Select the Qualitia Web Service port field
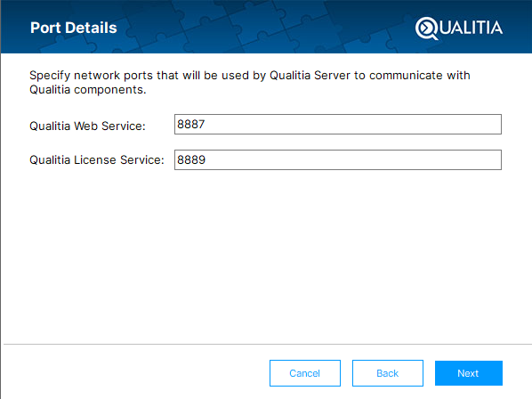Image resolution: width=532 pixels, height=399 pixels. pyautogui.click(x=338, y=125)
